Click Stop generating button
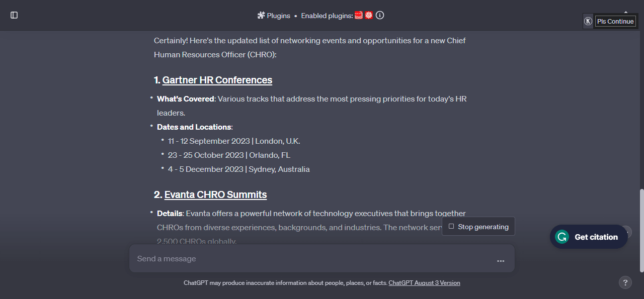This screenshot has width=644, height=299. tap(478, 227)
